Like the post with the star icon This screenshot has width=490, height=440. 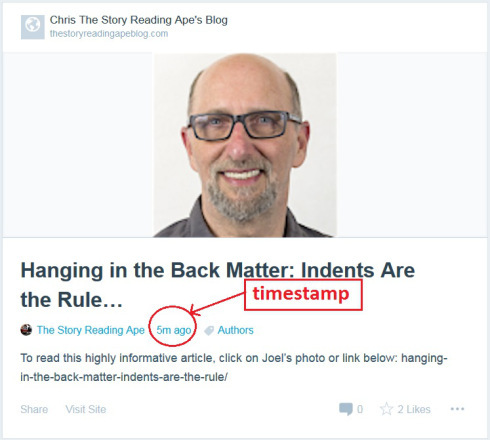(x=386, y=409)
